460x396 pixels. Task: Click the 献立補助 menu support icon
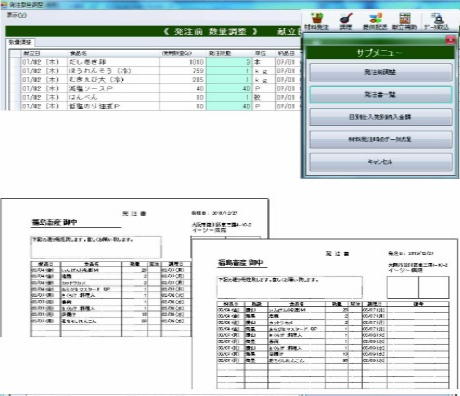[404, 21]
